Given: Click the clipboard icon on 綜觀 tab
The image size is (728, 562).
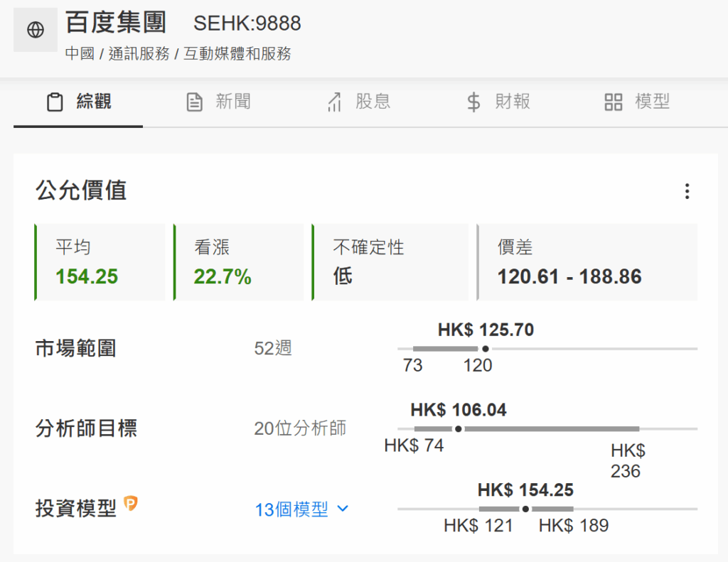Looking at the screenshot, I should pyautogui.click(x=55, y=102).
